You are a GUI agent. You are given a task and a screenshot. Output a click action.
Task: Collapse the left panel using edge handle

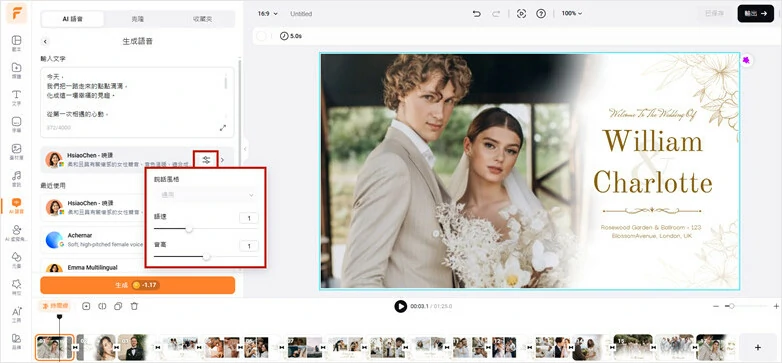(245, 149)
